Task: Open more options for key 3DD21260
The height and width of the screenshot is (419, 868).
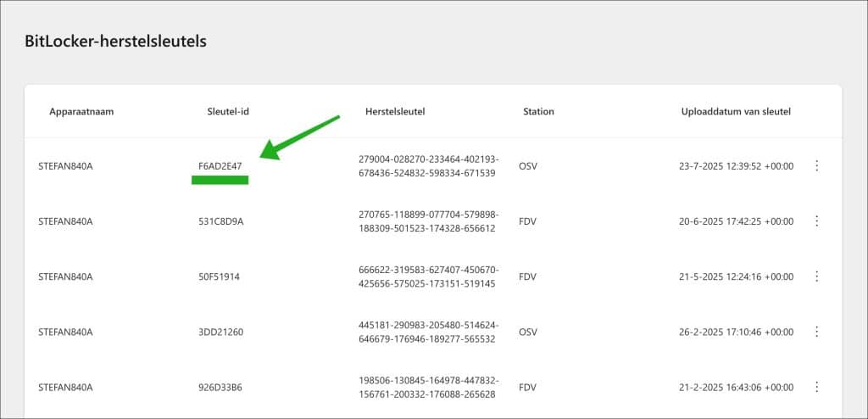Action: (x=816, y=332)
